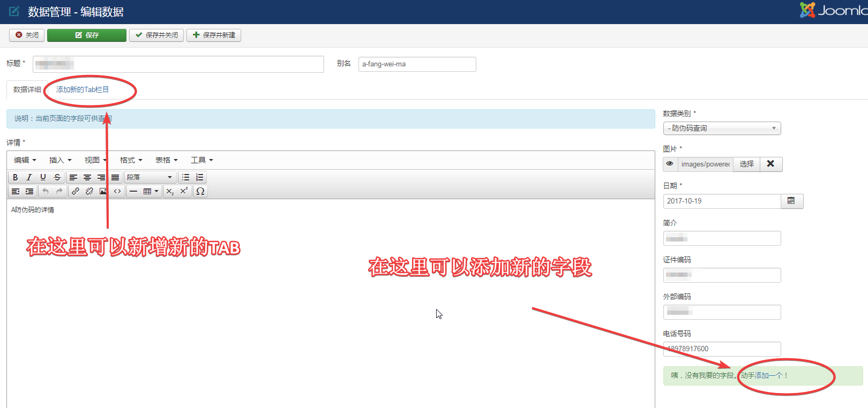Click the 选择 image select button
The width and height of the screenshot is (868, 408).
(x=746, y=164)
